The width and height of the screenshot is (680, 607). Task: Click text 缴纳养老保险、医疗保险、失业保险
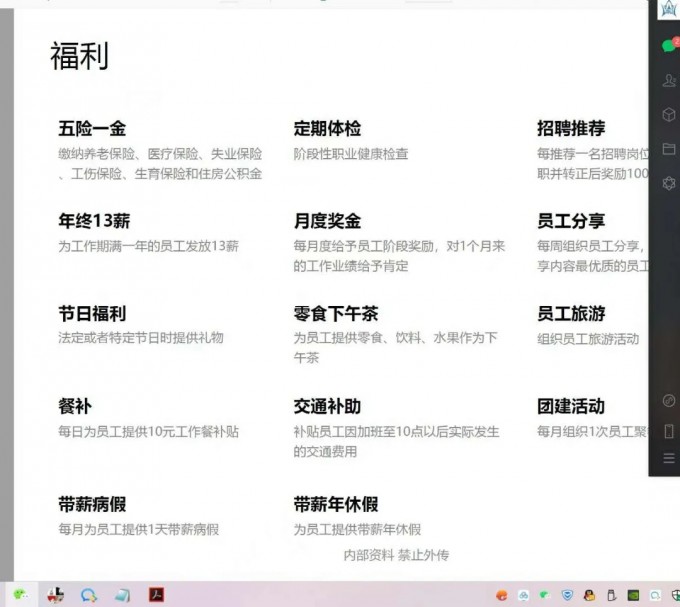(160, 154)
